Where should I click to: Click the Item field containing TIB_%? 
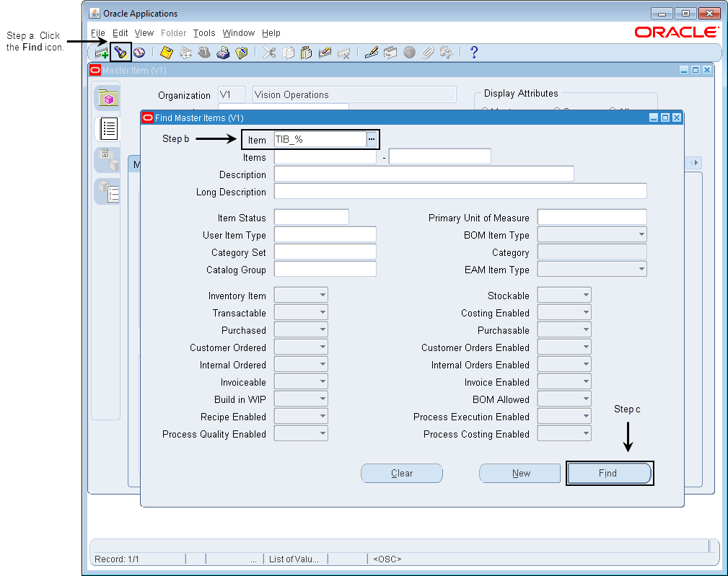320,140
